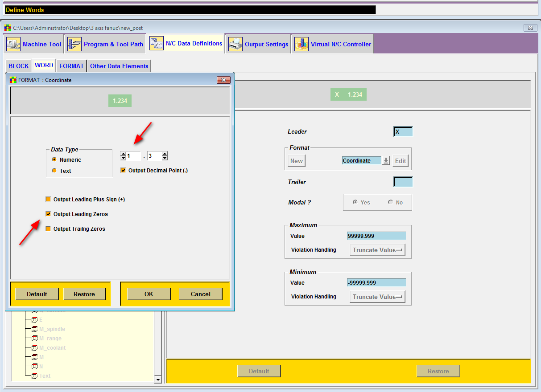Image resolution: width=541 pixels, height=392 pixels.
Task: Select the Numeric data type
Action: point(54,159)
